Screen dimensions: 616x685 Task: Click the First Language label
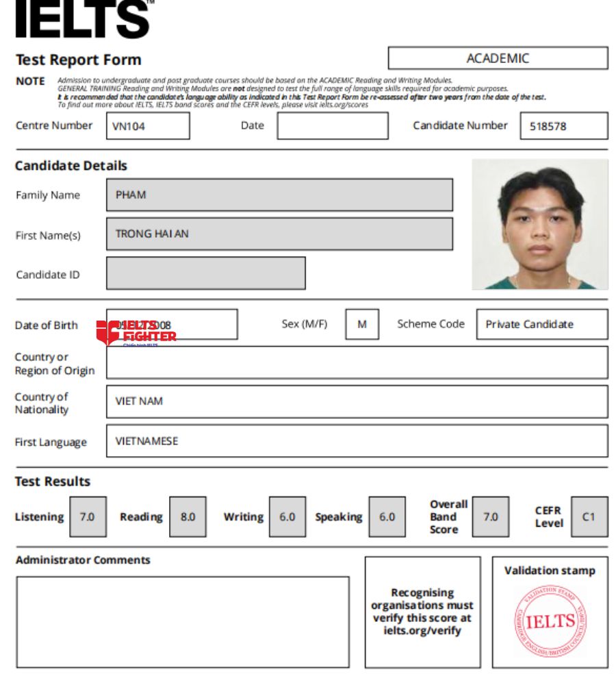[51, 442]
